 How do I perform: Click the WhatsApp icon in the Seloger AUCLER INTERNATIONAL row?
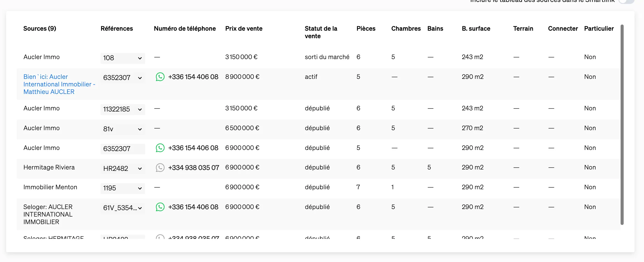click(160, 207)
